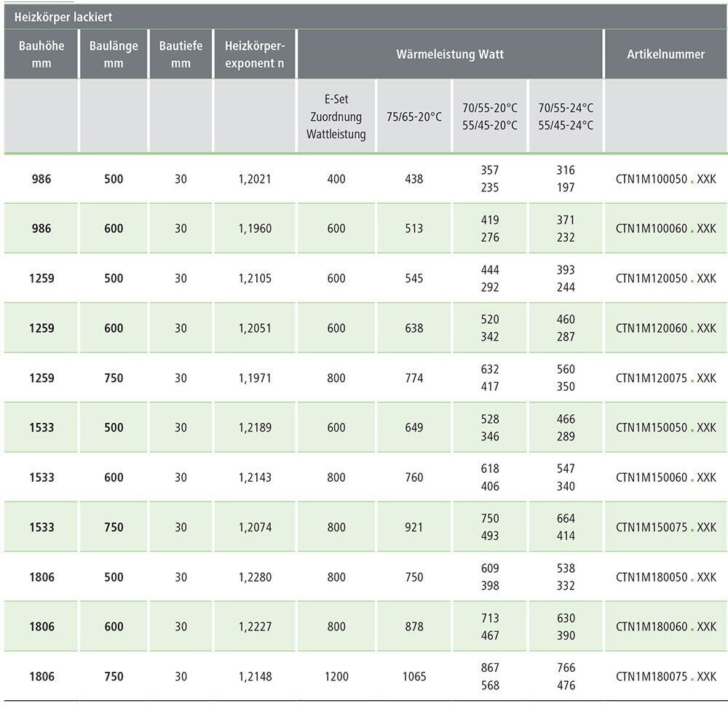Select the '75/65-20°C' subheader cell
728x706 pixels.
coord(414,116)
